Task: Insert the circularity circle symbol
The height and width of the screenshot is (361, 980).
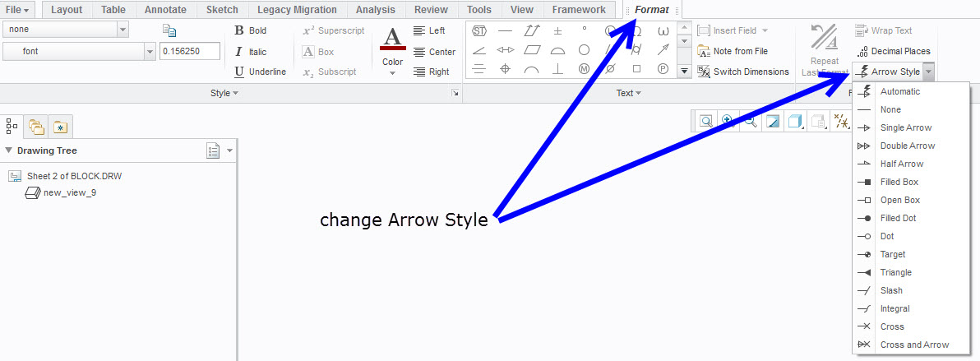Action: point(585,50)
